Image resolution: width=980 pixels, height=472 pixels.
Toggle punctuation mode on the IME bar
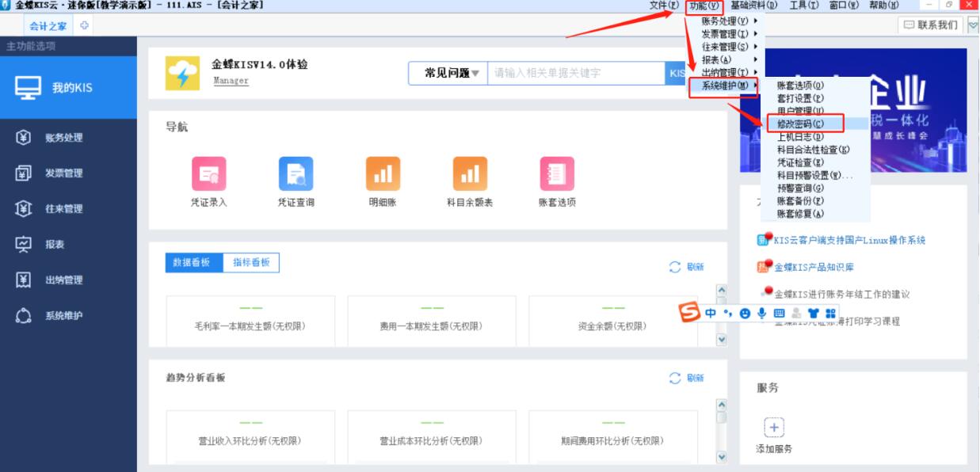pos(728,314)
